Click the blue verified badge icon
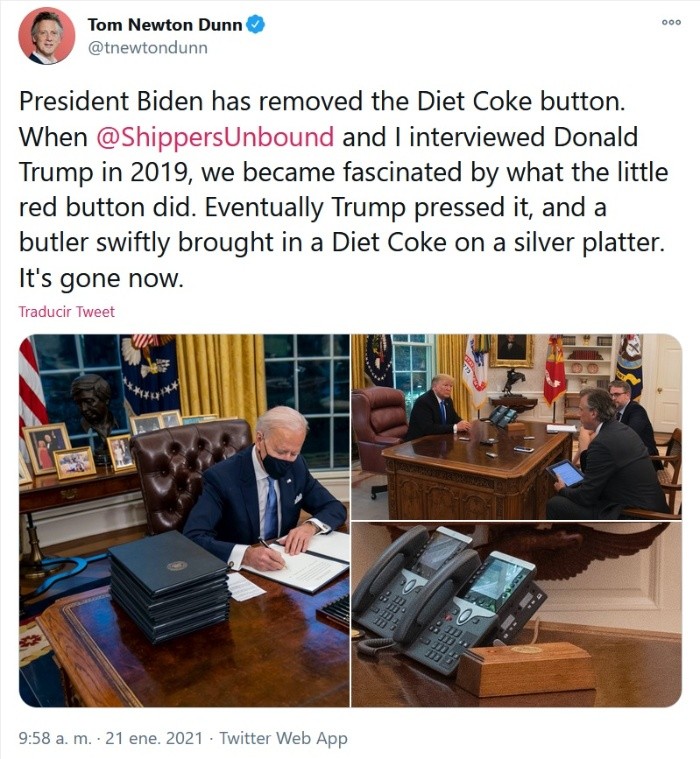Viewport: 700px width, 759px height. click(256, 25)
